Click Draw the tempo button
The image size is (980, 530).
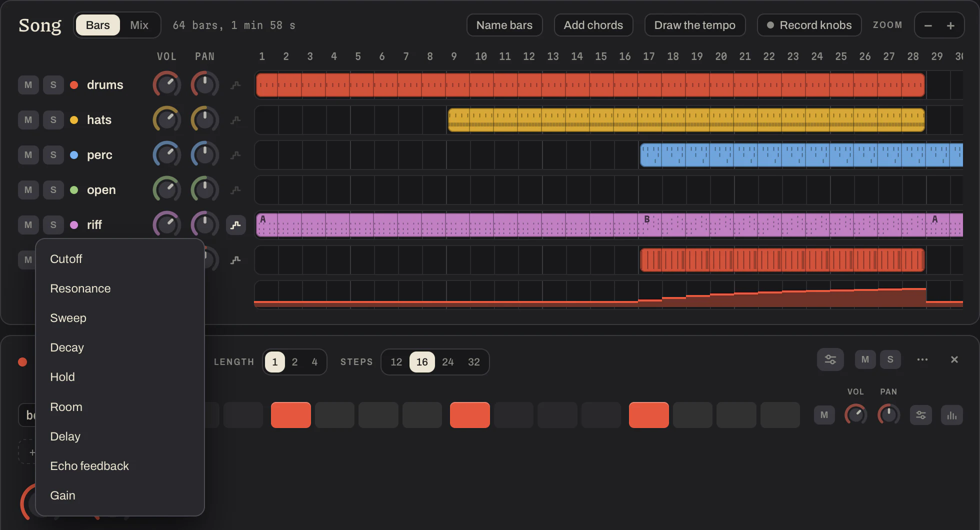pos(695,25)
